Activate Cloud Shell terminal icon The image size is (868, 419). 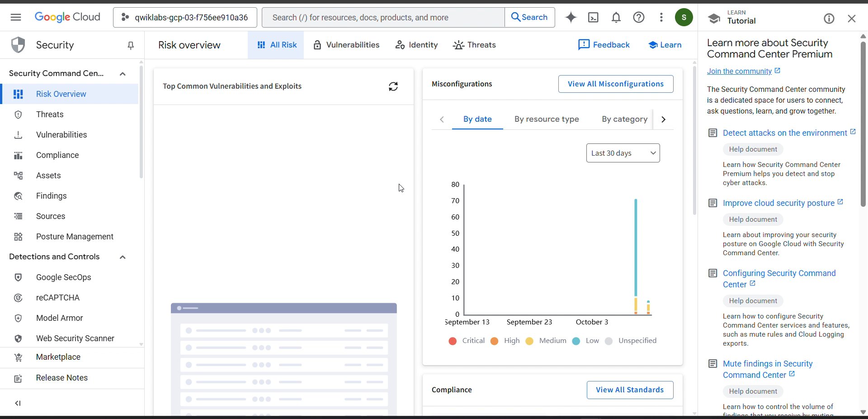593,17
